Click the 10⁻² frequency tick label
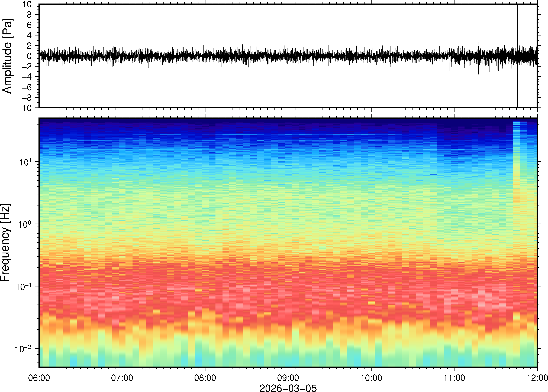The height and width of the screenshot is (392, 548). (x=23, y=349)
